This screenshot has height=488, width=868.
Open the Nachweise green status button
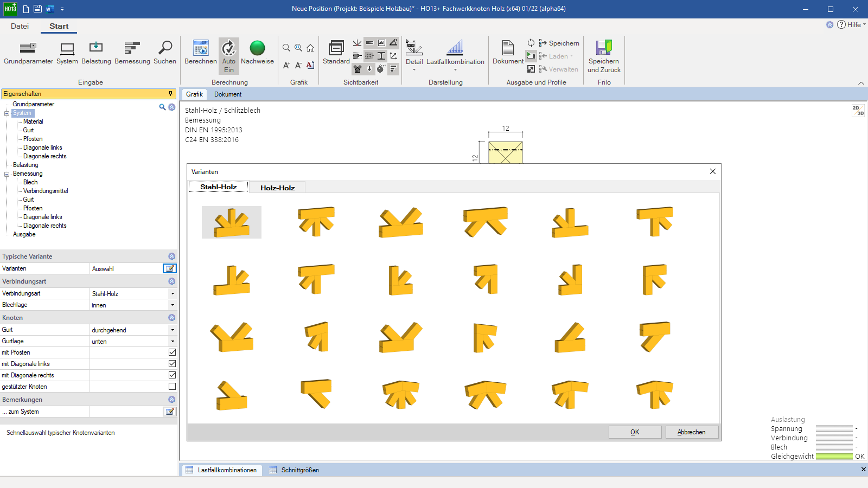257,53
